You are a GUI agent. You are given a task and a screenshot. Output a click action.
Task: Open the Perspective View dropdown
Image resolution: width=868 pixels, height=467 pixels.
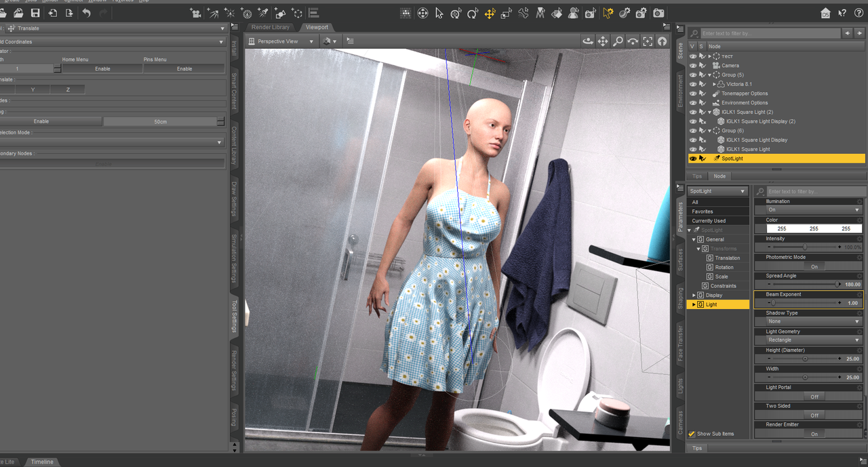pos(281,41)
